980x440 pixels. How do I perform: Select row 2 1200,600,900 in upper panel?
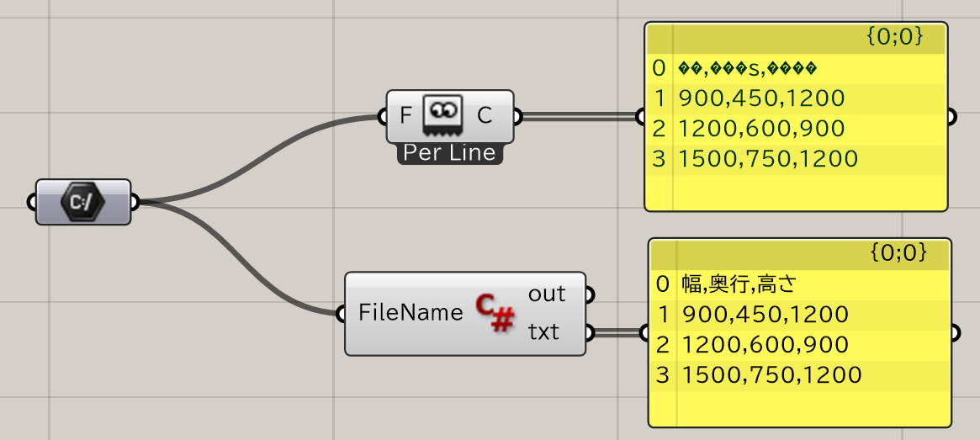(797, 129)
